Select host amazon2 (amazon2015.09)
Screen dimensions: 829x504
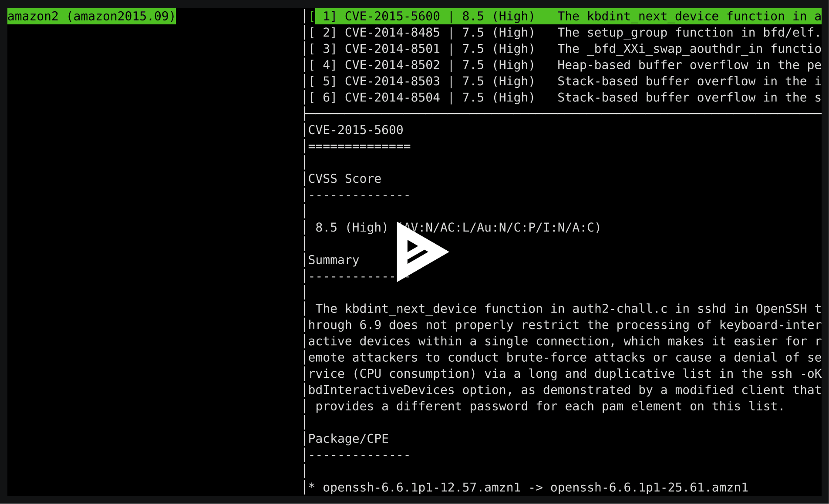[91, 16]
